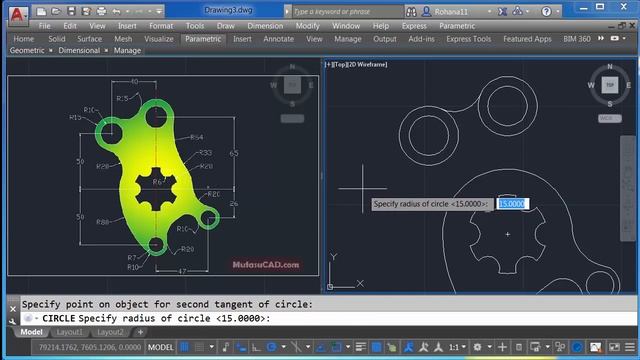The image size is (640, 360).
Task: Click the Plot printer icon in quick access toolbar
Action: (101, 11)
